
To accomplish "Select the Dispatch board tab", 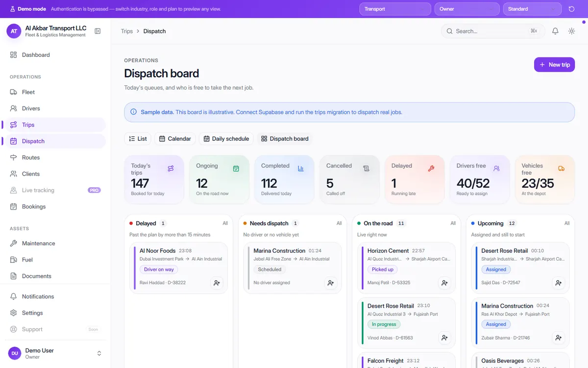I will [285, 139].
